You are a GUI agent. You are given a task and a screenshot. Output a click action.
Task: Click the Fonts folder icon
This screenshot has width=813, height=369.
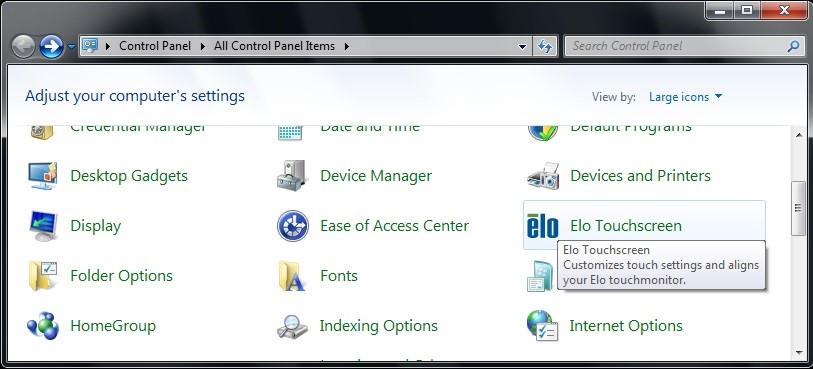pyautogui.click(x=292, y=276)
